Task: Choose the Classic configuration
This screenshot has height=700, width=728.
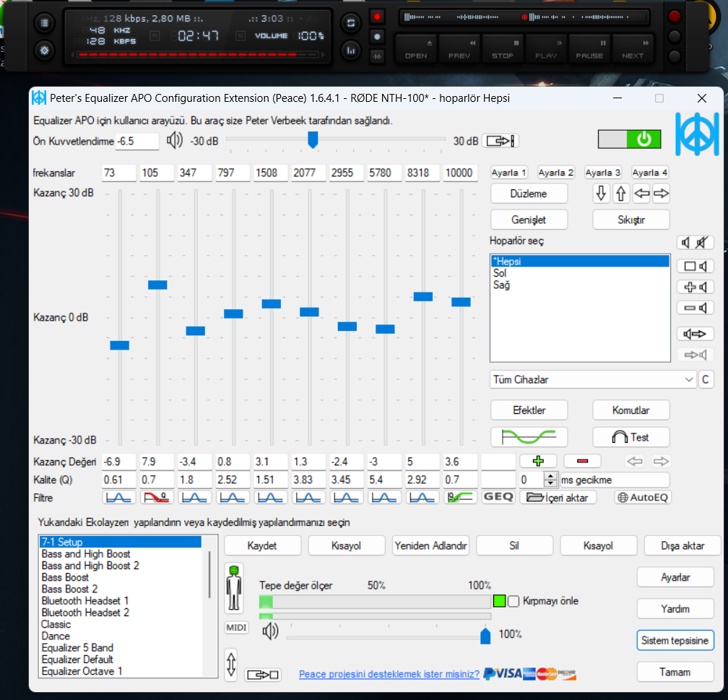Action: [121, 624]
